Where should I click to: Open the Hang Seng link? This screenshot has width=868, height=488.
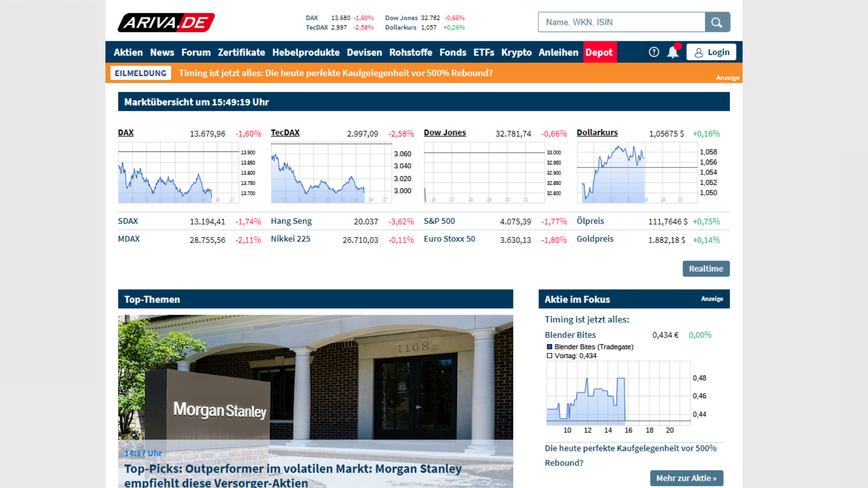[291, 221]
